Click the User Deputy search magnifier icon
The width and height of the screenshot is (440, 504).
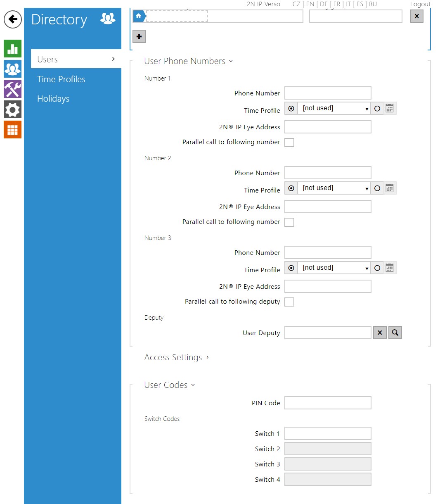(x=395, y=333)
